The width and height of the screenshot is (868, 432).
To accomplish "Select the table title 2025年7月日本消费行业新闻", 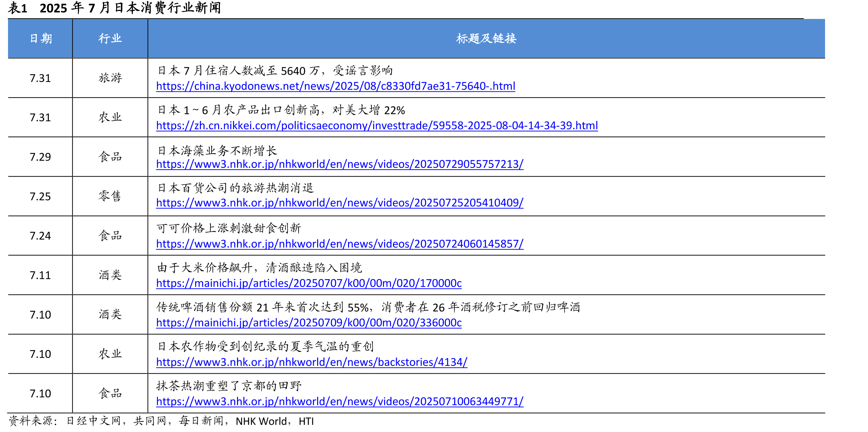I will pos(130,8).
